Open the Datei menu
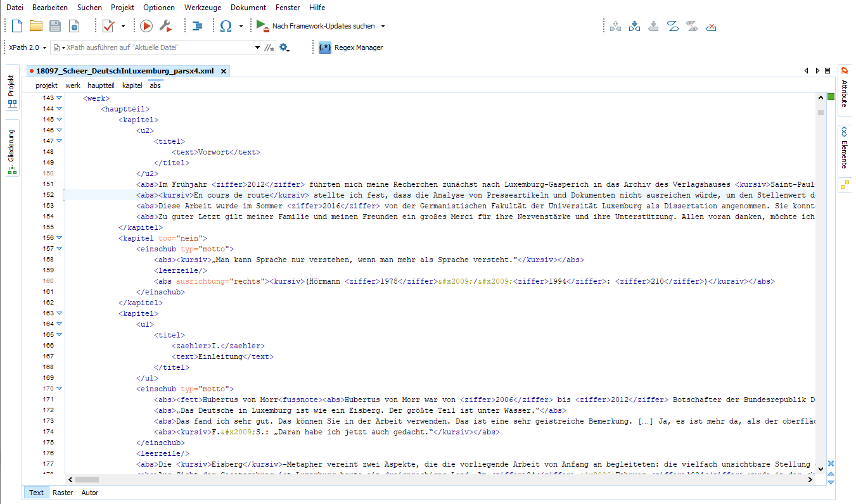The image size is (856, 504). 15,8
